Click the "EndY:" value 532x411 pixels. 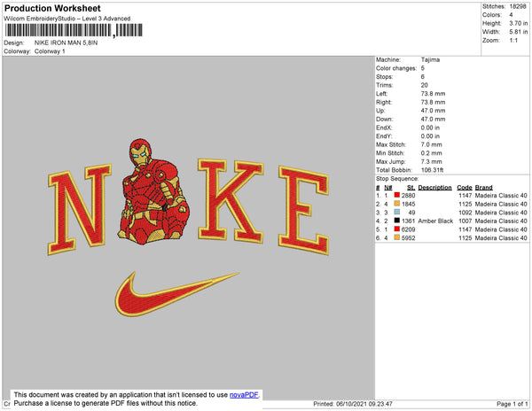pos(430,136)
